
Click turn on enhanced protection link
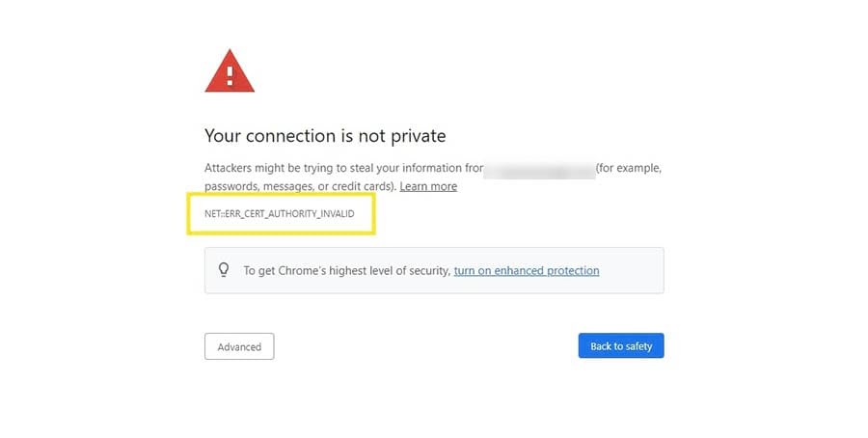coord(527,271)
